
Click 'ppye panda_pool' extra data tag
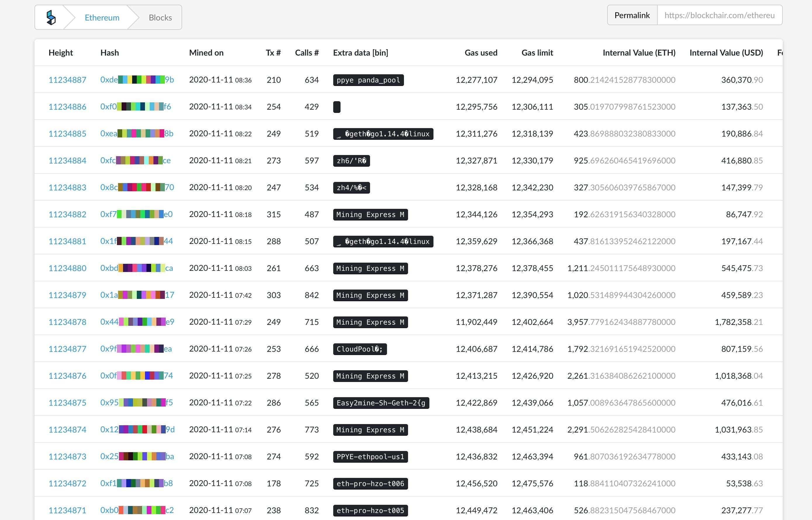(368, 80)
